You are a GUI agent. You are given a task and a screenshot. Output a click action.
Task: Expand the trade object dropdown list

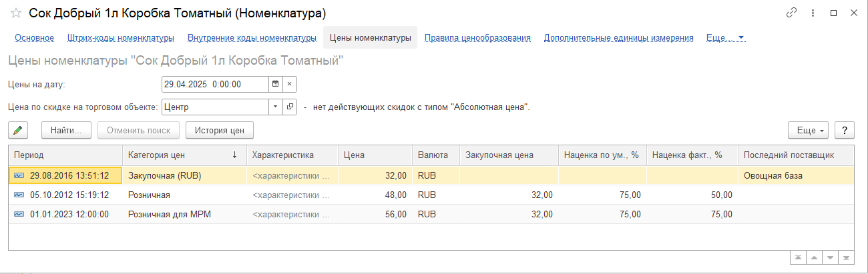pyautogui.click(x=276, y=107)
